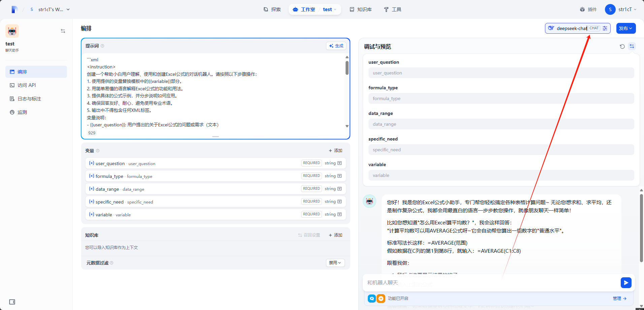Expand the str1cT's workspace dropdown
Image resolution: width=644 pixels, height=310 pixels.
[x=50, y=9]
